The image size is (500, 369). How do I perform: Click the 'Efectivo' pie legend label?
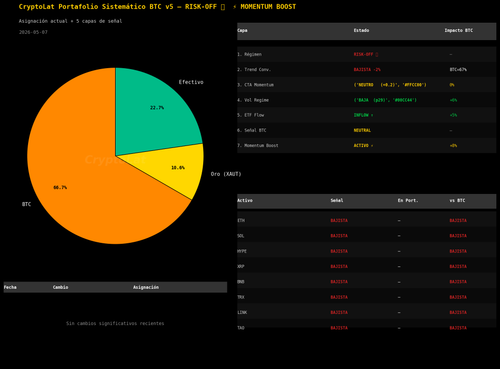[191, 82]
